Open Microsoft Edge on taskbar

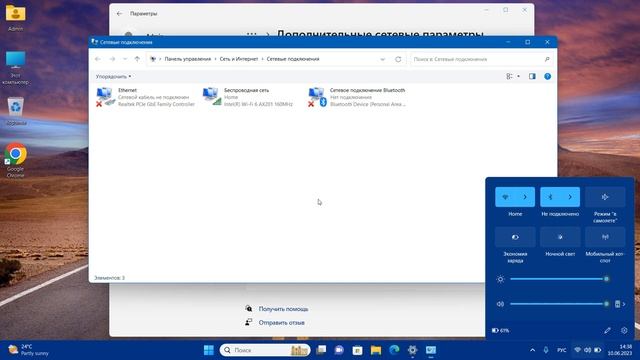(x=394, y=350)
